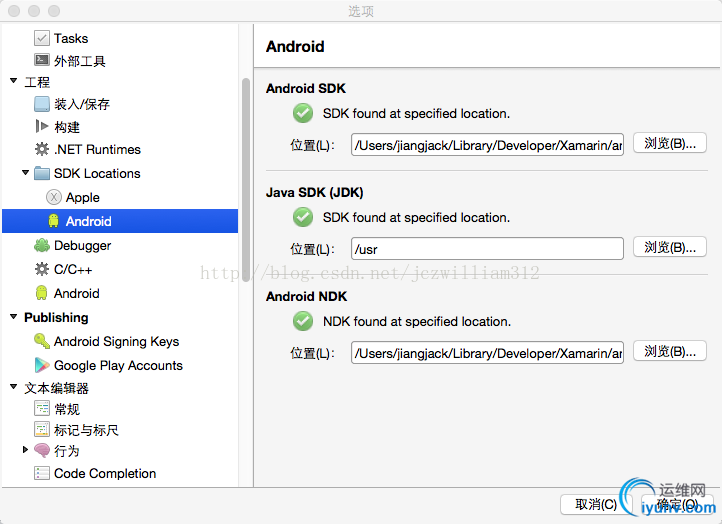This screenshot has height=524, width=722.
Task: Open the 标记与标尺 settings item
Action: pos(86,430)
